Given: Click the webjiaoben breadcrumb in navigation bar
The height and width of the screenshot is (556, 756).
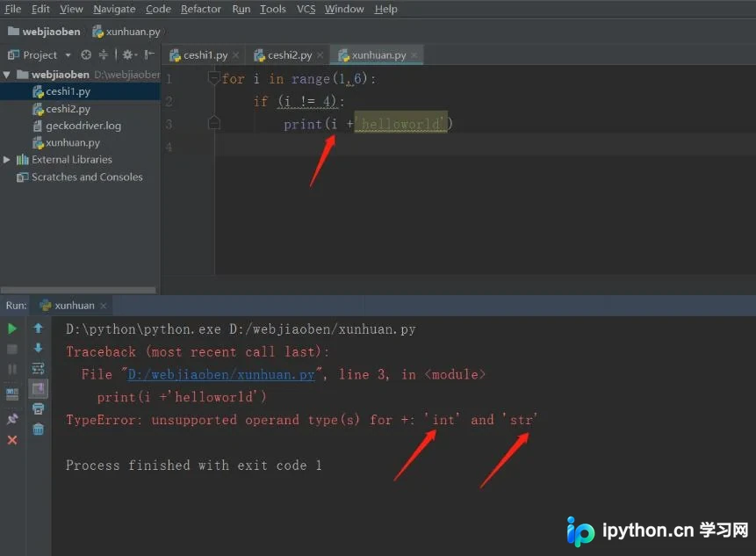Looking at the screenshot, I should point(45,32).
